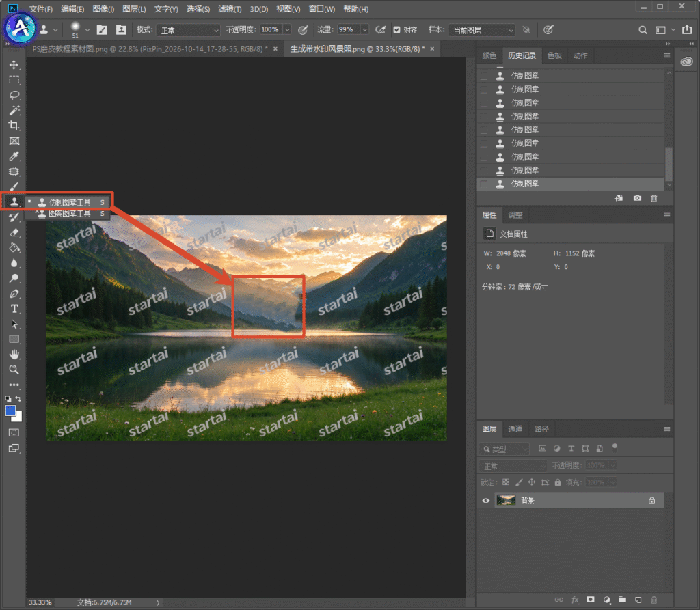Viewport: 700px width, 610px height.
Task: Open the Clone Source panel button
Action: (x=121, y=30)
